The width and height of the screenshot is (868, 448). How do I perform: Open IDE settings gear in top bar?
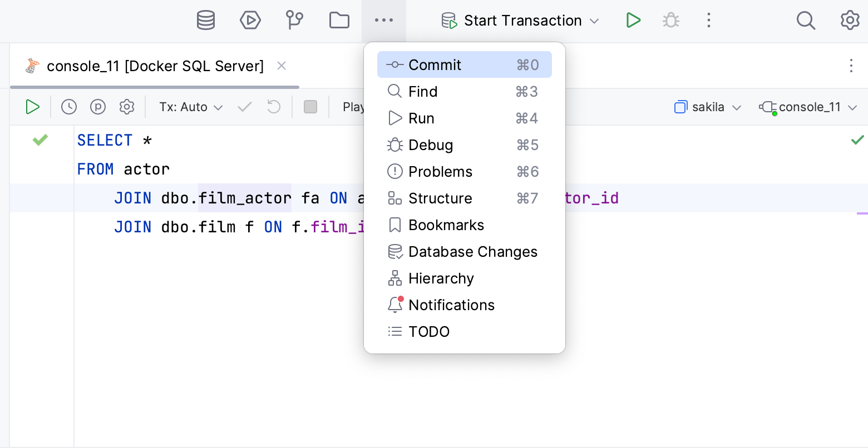[850, 21]
